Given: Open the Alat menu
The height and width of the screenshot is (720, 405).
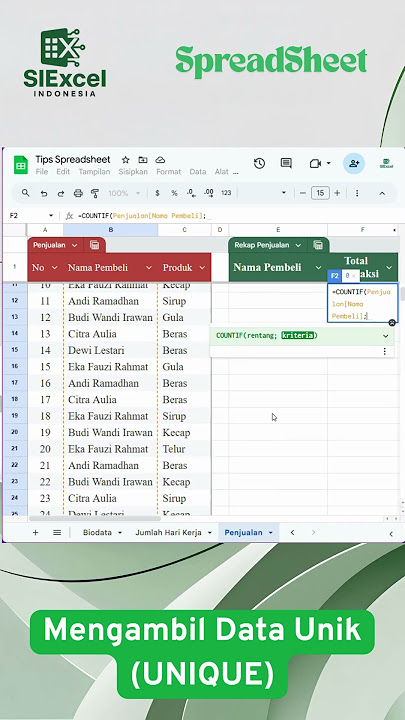Looking at the screenshot, I should pos(221,172).
